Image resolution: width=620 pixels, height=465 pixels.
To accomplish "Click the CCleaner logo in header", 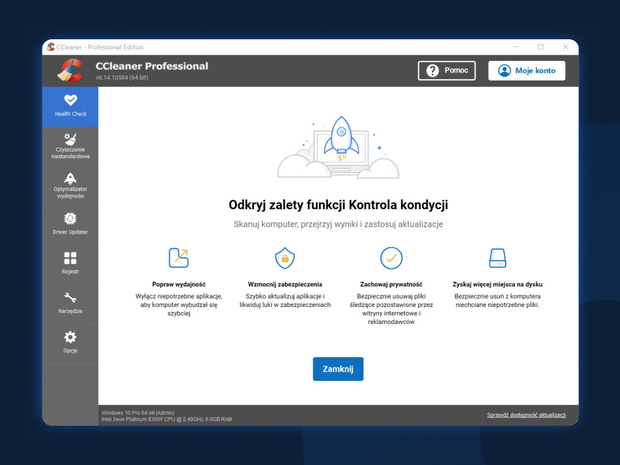I will [x=70, y=70].
